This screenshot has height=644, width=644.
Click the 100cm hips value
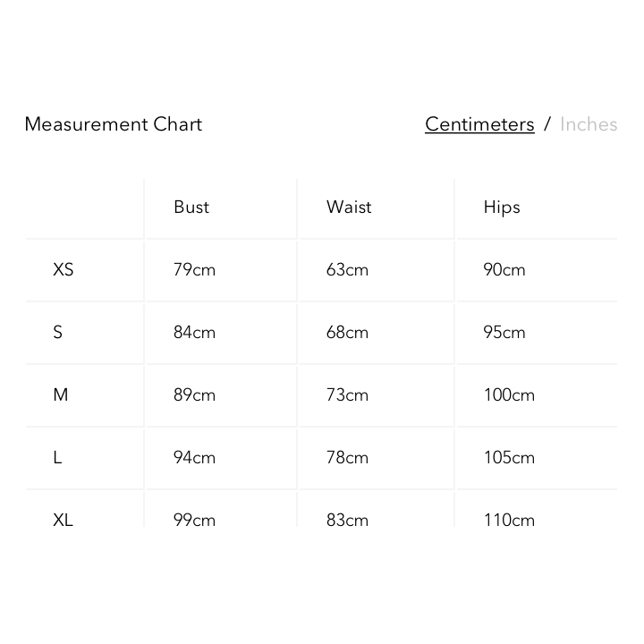tap(509, 394)
